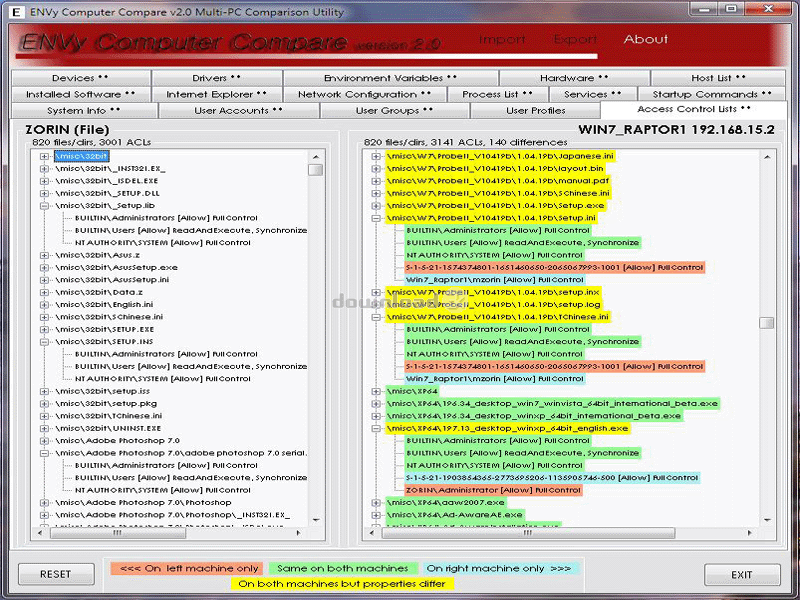Click the left pane scroll-up arrow
800x600 pixels.
coord(315,156)
